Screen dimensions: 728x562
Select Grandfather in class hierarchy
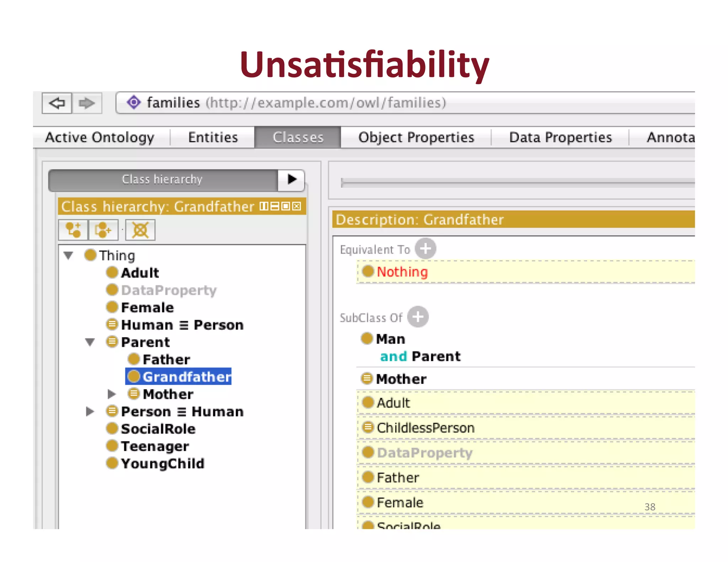point(178,377)
